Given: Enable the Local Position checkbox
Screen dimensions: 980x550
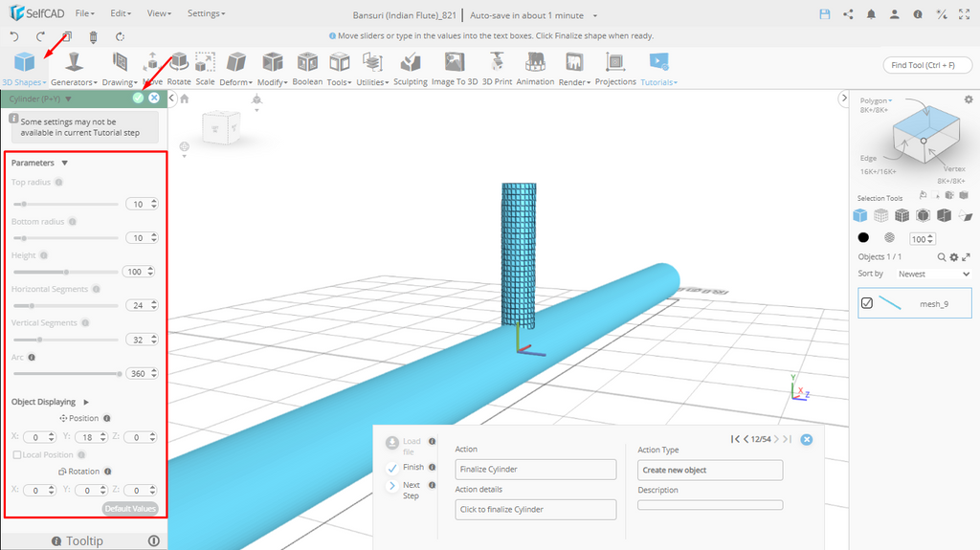Looking at the screenshot, I should pyautogui.click(x=17, y=454).
